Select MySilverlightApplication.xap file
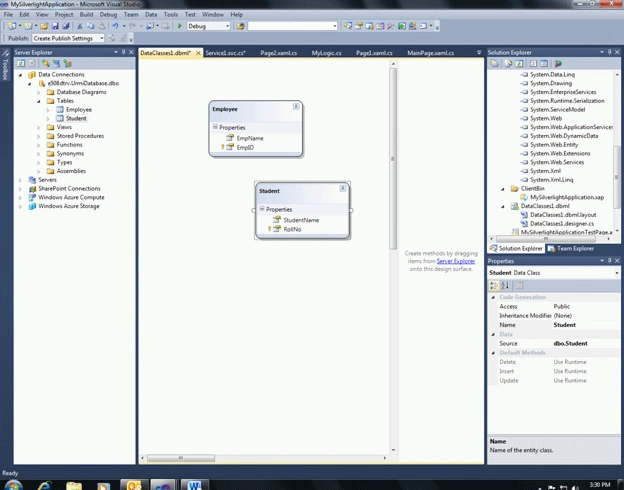 (x=567, y=197)
